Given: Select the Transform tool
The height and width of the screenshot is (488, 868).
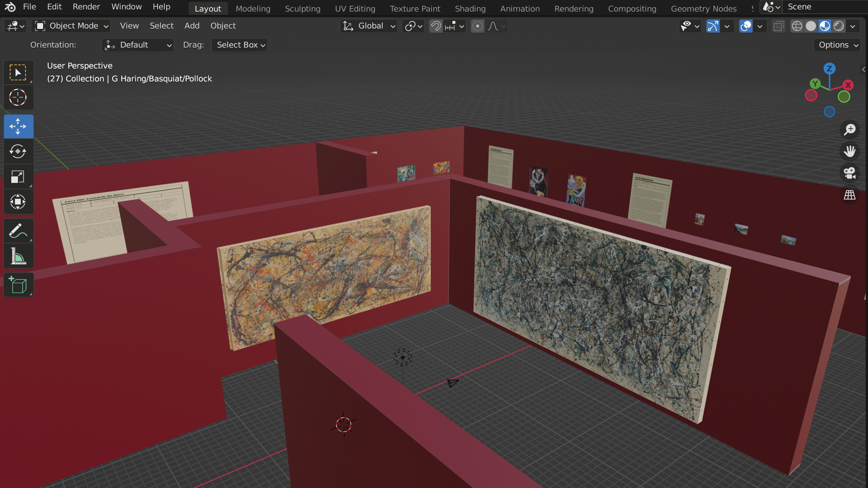Looking at the screenshot, I should click(x=18, y=202).
